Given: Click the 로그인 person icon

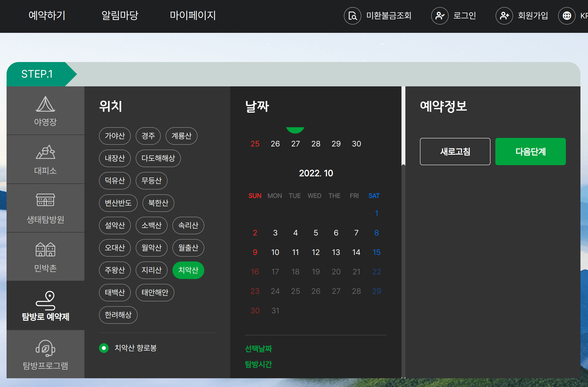Looking at the screenshot, I should [x=440, y=16].
